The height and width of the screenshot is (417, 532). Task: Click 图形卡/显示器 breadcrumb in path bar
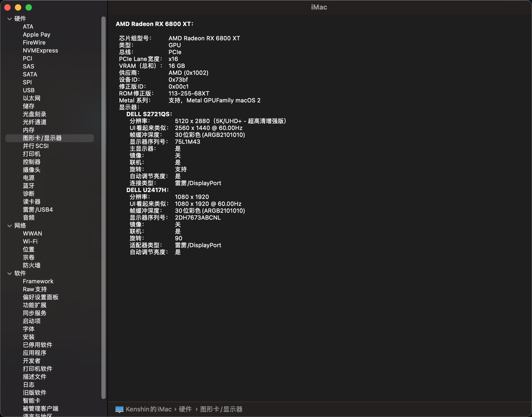[221, 409]
